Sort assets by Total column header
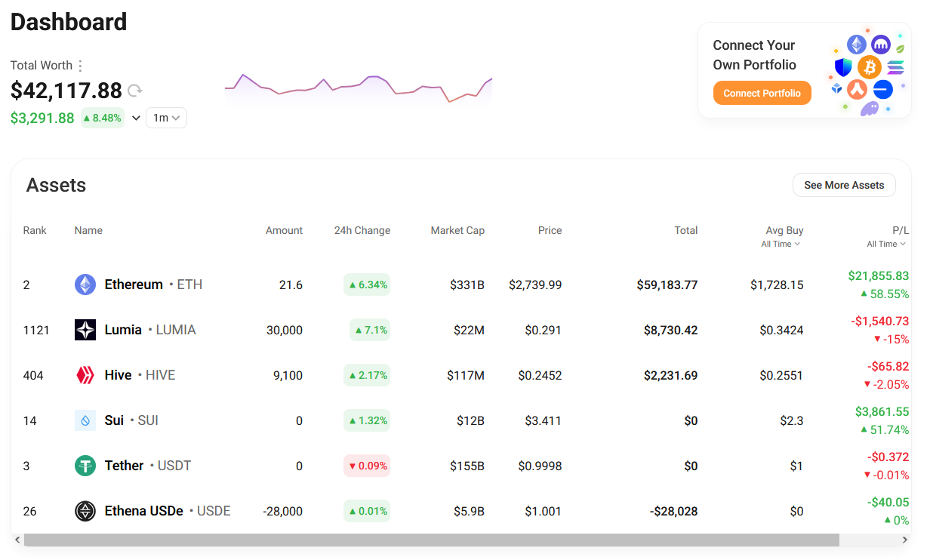930x560 pixels. pyautogui.click(x=686, y=230)
